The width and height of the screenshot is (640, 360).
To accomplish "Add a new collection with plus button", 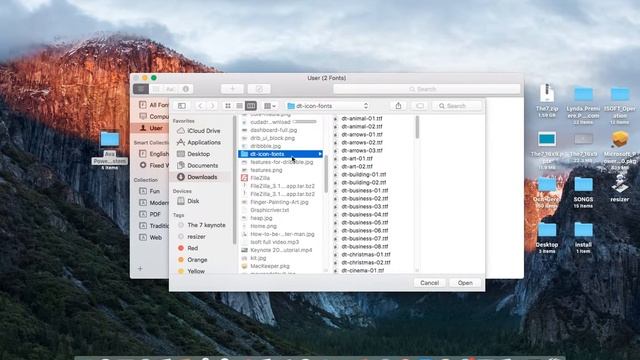I will click(x=140, y=269).
